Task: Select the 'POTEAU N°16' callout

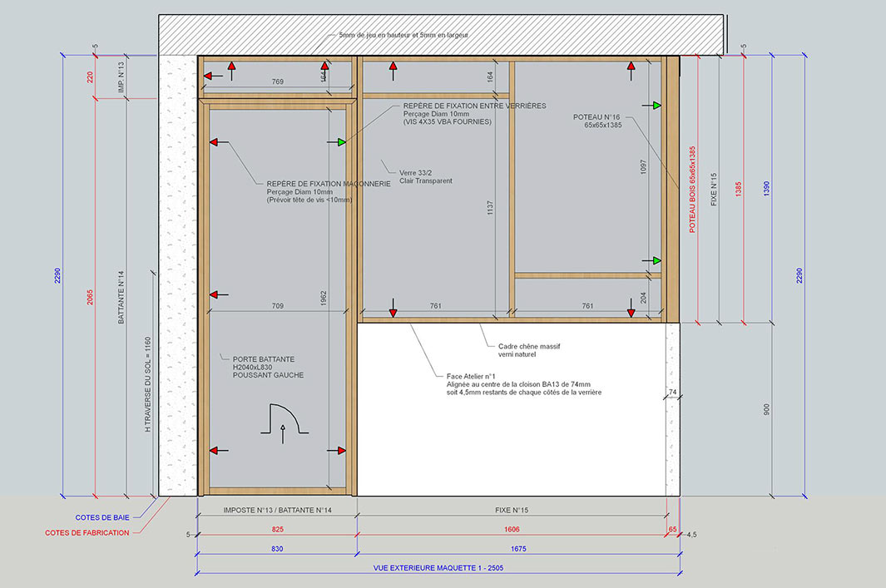Action: click(596, 117)
